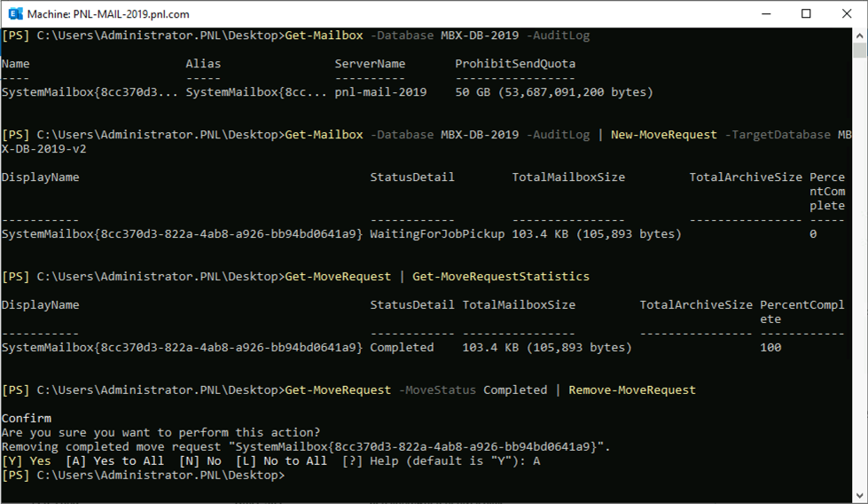The image size is (868, 504).
Task: Click the title text Machine: PNL-MAIL-2019.pnl.com
Action: point(108,14)
